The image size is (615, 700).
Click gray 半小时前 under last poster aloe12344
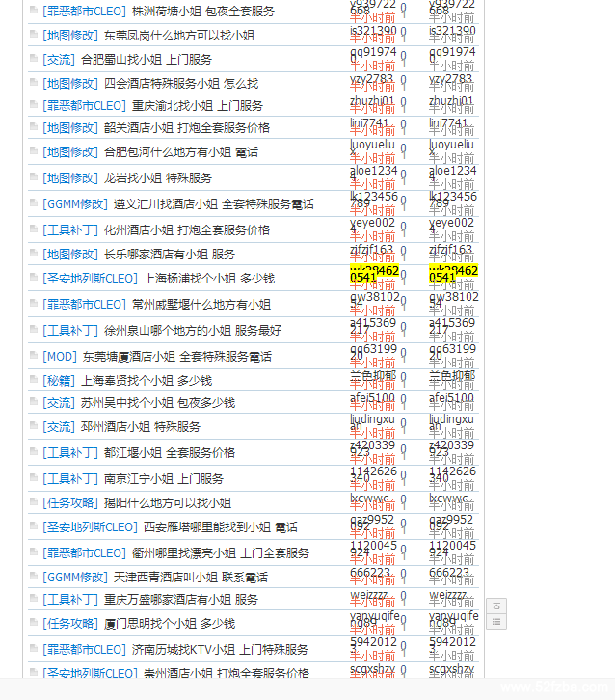coord(452,184)
